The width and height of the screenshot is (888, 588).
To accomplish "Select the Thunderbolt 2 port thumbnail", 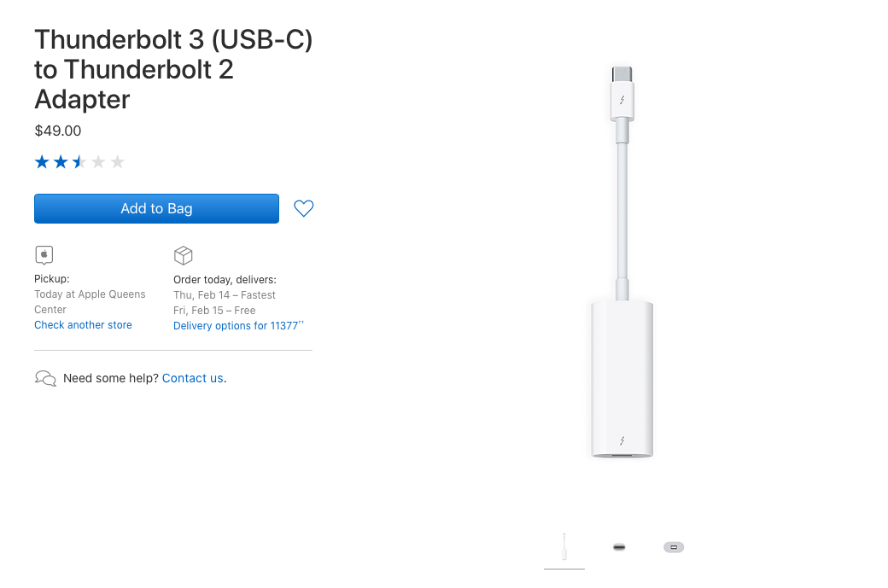I will pos(674,547).
